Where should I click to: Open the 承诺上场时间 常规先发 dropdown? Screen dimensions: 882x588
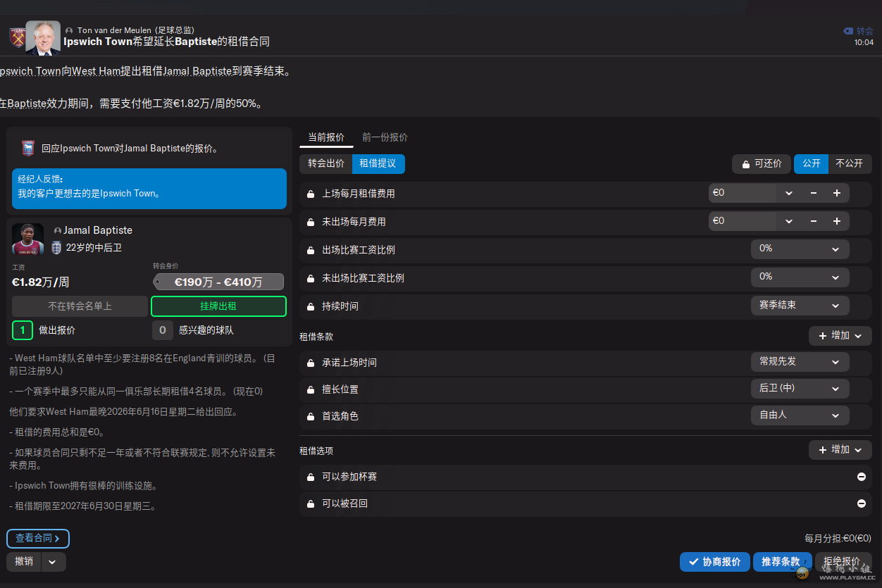point(800,362)
